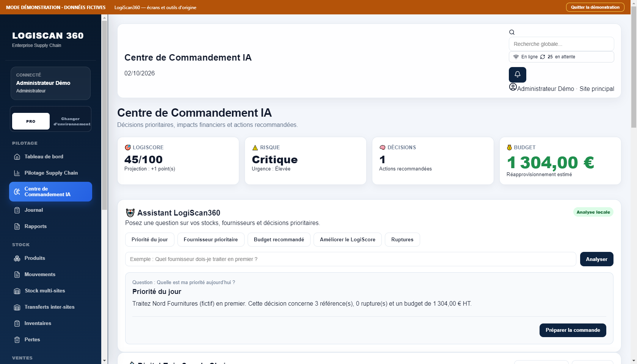Viewport: 637px width, 364px height.
Task: Focus the assistant question input field
Action: tap(351, 259)
